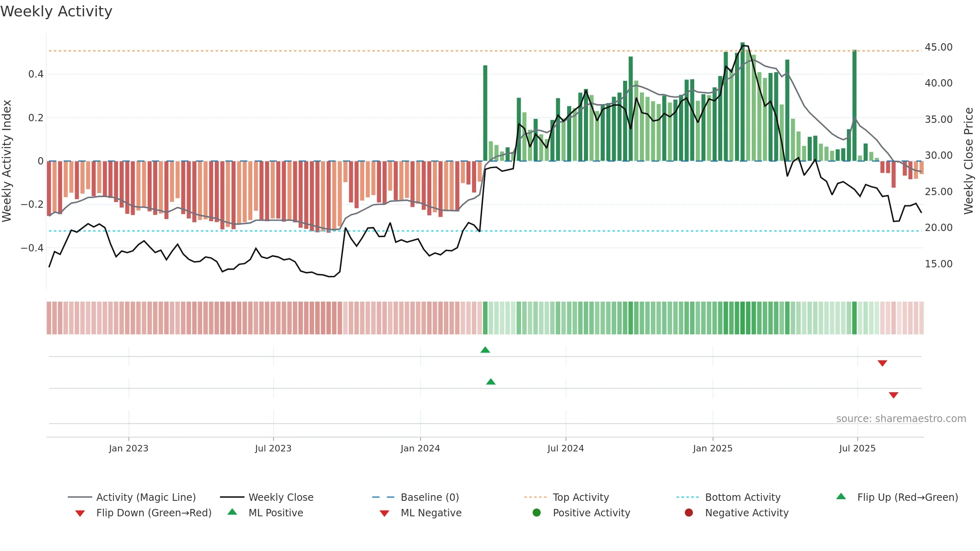The width and height of the screenshot is (980, 551).
Task: Click the Negative Activity red circle icon
Action: pyautogui.click(x=689, y=512)
